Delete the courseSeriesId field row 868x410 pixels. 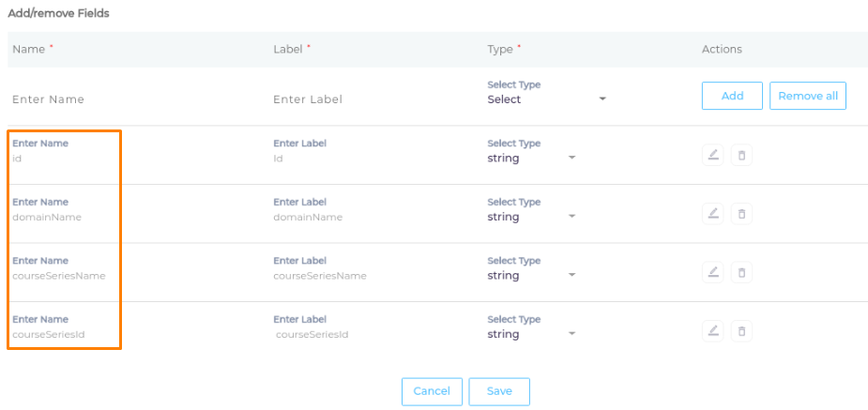click(741, 331)
